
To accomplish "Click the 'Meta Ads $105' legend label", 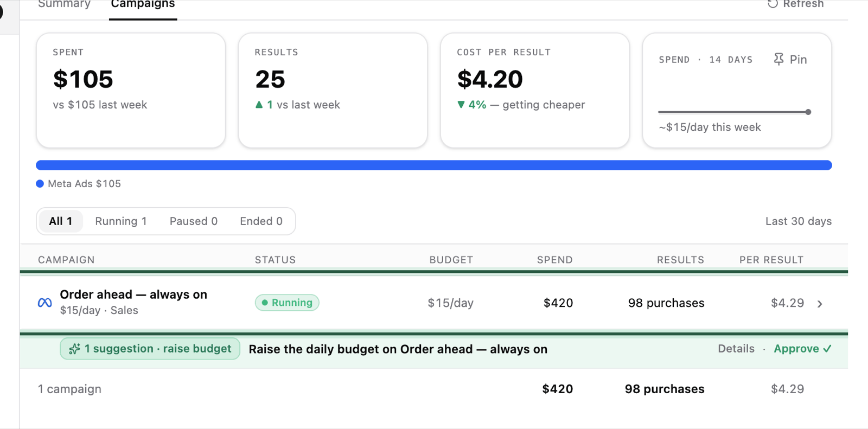I will coord(84,184).
